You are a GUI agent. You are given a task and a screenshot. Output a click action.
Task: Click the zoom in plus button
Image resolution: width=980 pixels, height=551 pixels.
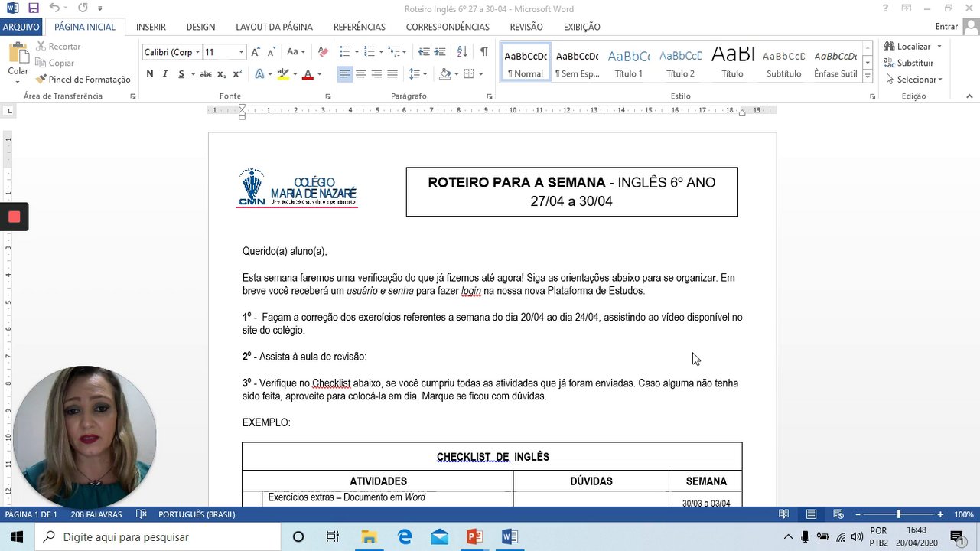[x=940, y=514]
